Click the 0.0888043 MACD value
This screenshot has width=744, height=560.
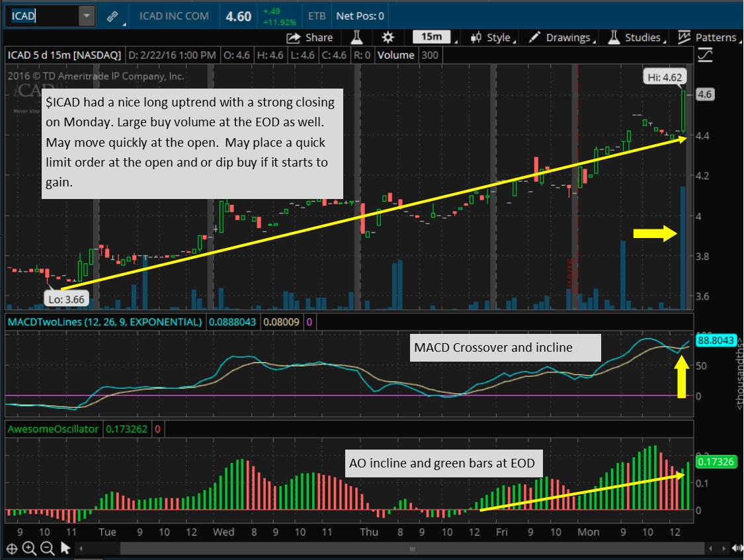pyautogui.click(x=233, y=322)
